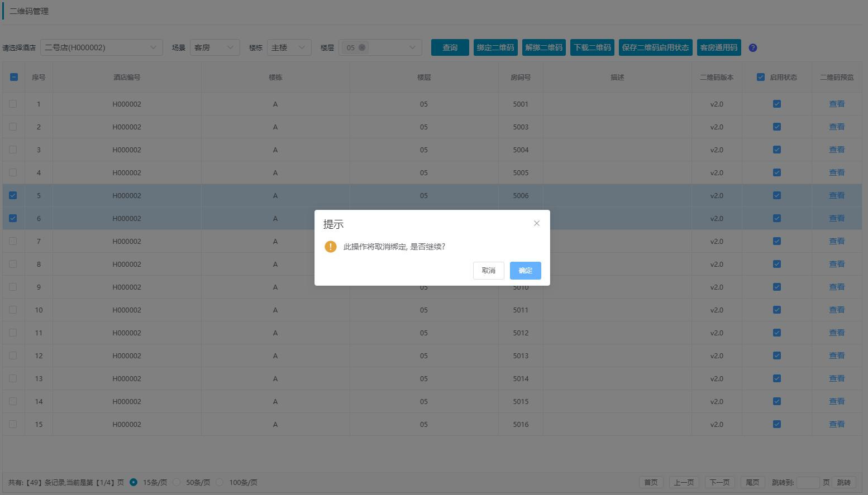
Task: Go to next page with 下一页
Action: pyautogui.click(x=719, y=482)
